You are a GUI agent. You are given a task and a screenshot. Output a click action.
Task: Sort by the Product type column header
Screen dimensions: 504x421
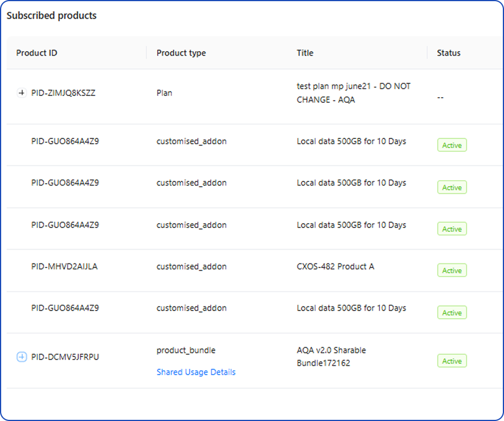181,53
